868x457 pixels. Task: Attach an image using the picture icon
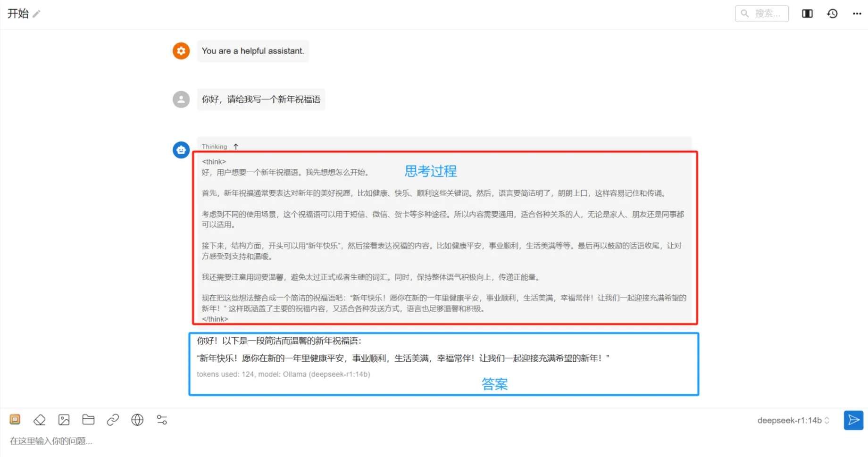[64, 420]
